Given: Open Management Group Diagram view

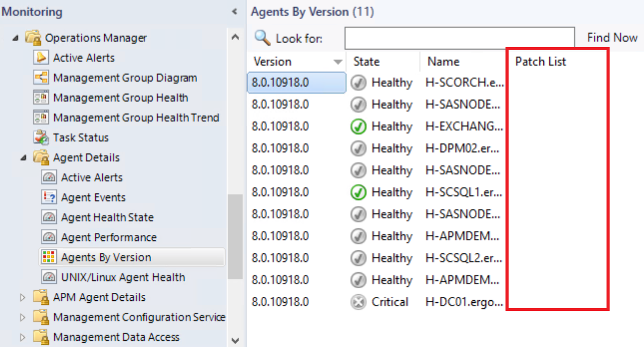Looking at the screenshot, I should (x=125, y=78).
